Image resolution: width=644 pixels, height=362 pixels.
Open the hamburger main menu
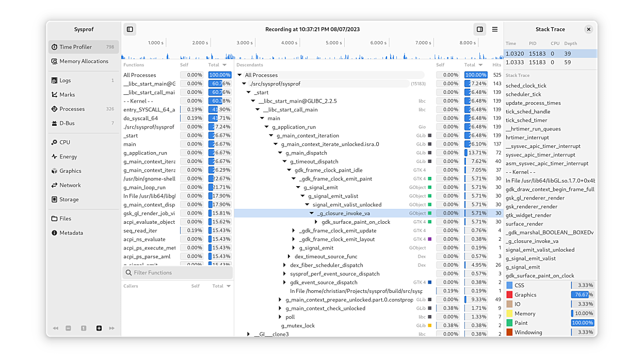tap(495, 29)
